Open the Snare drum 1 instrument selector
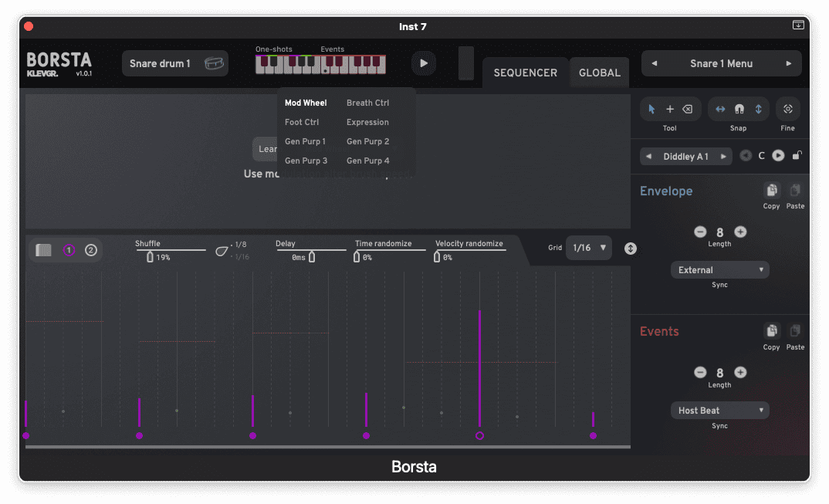 pos(175,63)
